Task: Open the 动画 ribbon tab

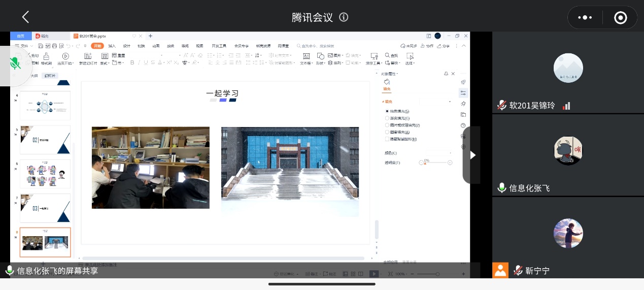Action: point(156,46)
